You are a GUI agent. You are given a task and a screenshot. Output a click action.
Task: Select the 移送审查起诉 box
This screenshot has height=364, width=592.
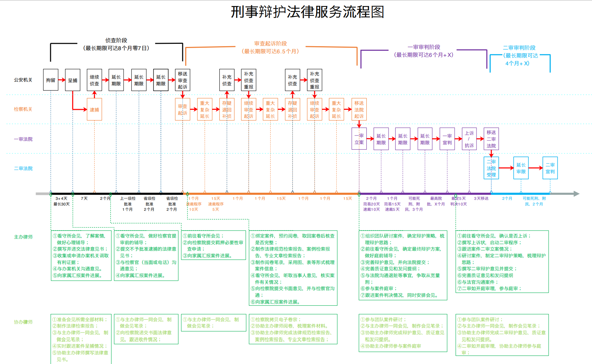(x=183, y=80)
